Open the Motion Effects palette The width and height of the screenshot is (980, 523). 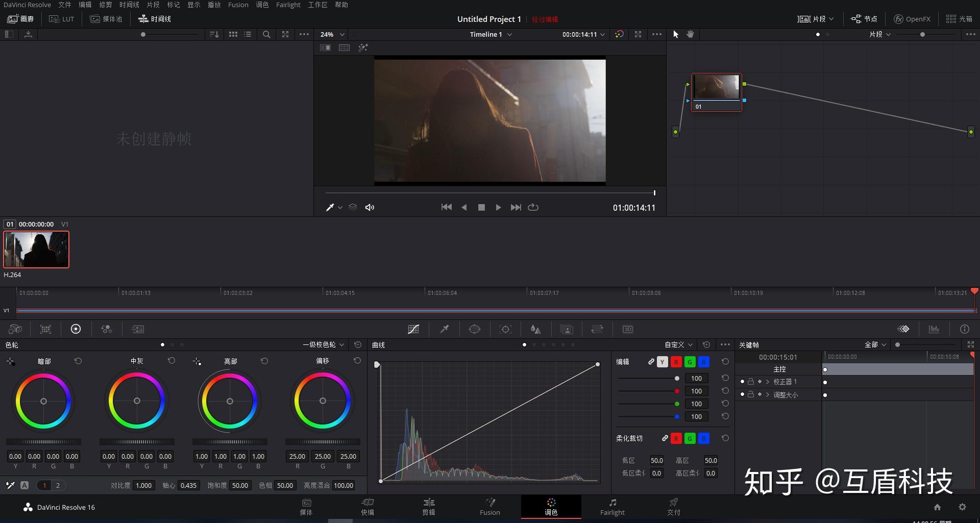(x=137, y=329)
